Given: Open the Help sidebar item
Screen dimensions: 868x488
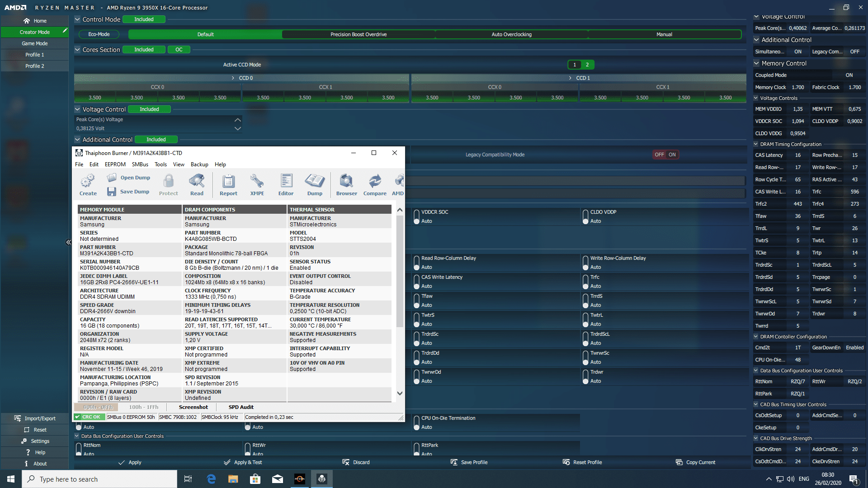Looking at the screenshot, I should (35, 452).
